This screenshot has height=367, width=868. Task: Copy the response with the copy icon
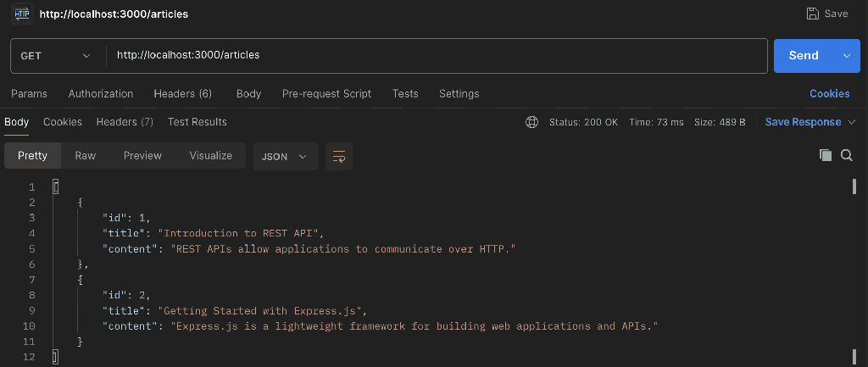tap(826, 156)
